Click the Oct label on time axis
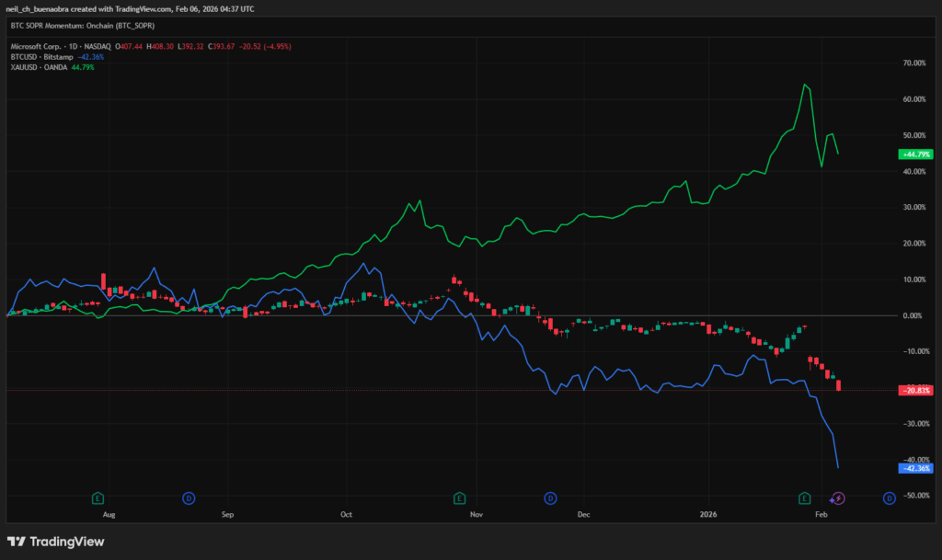Viewport: 942px width, 560px height. (x=346, y=515)
